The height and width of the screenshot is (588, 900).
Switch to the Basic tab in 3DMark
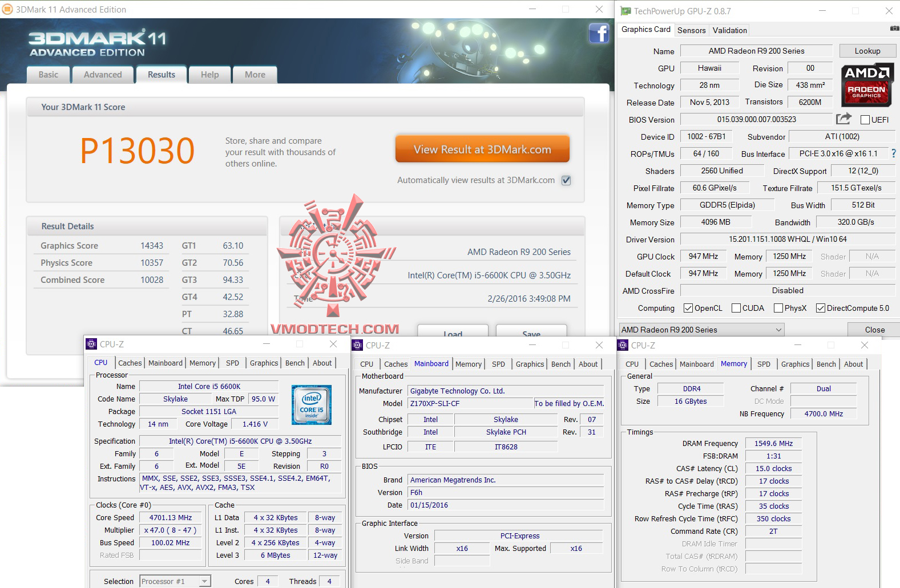click(x=49, y=75)
